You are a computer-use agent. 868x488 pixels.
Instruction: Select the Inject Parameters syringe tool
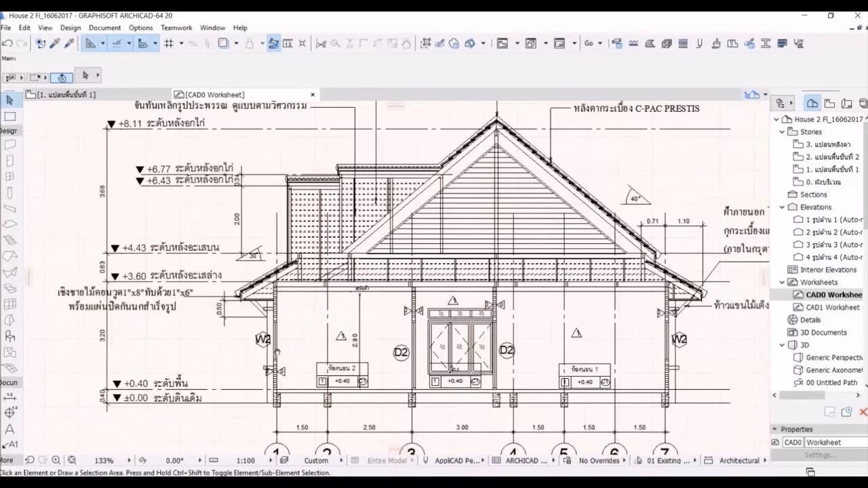pos(70,43)
